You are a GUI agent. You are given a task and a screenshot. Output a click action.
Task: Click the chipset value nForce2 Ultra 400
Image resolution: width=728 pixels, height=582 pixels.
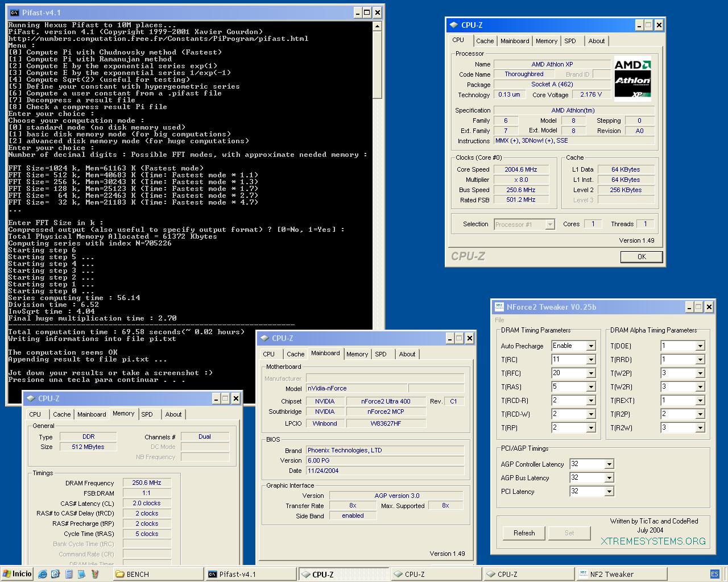(386, 401)
